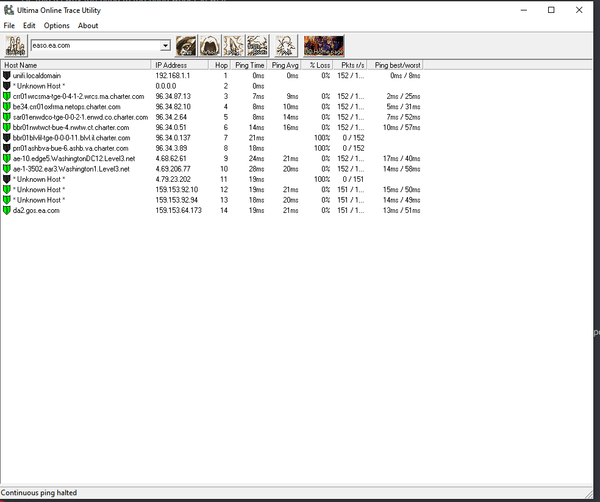
Task: Click green shield for da2.gos.ea.com row
Action: 7,210
